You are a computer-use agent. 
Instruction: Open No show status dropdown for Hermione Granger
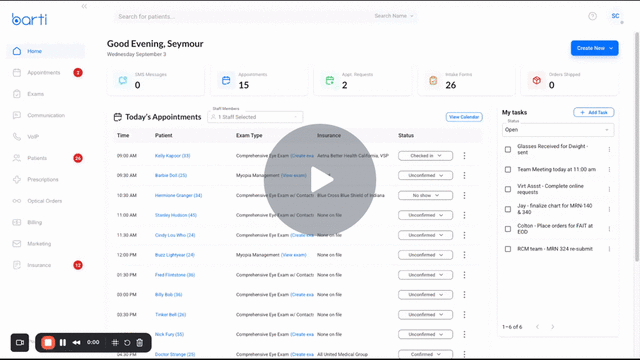click(x=425, y=196)
